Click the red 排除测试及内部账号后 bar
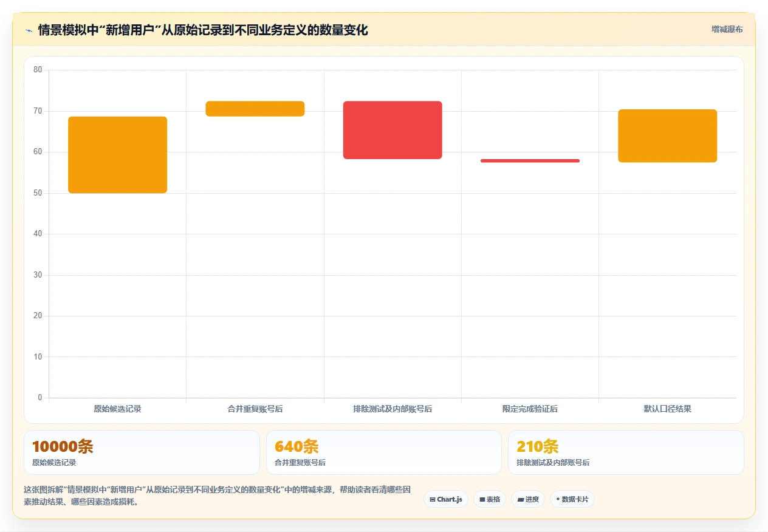The width and height of the screenshot is (768, 532). point(393,130)
